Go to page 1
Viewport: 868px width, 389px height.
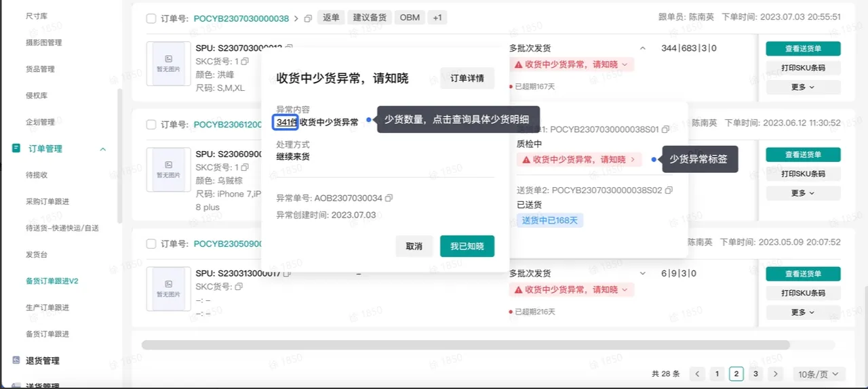(717, 373)
